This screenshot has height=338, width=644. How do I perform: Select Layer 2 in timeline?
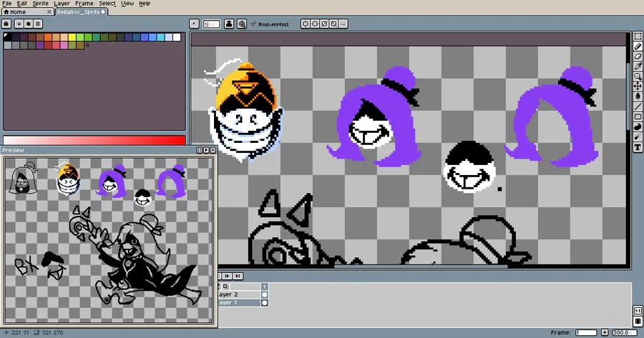coord(239,294)
